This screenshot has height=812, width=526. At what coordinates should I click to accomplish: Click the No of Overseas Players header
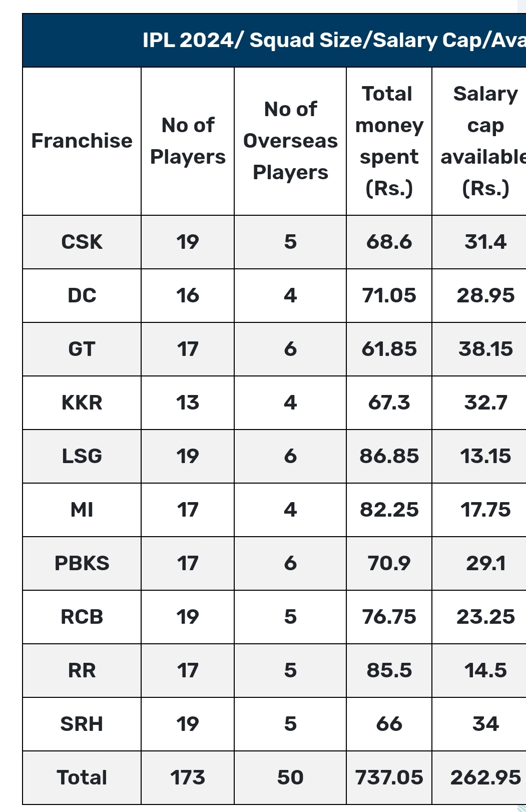290,141
